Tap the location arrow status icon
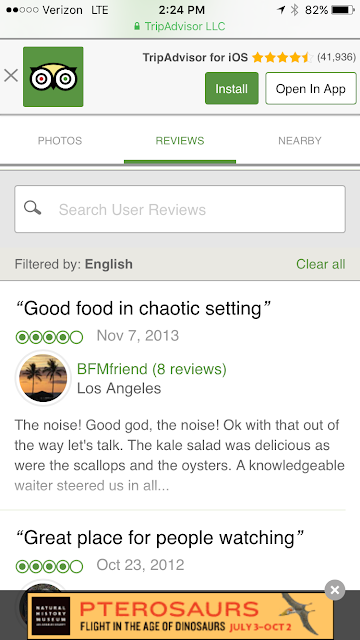The width and height of the screenshot is (360, 640). [x=281, y=10]
